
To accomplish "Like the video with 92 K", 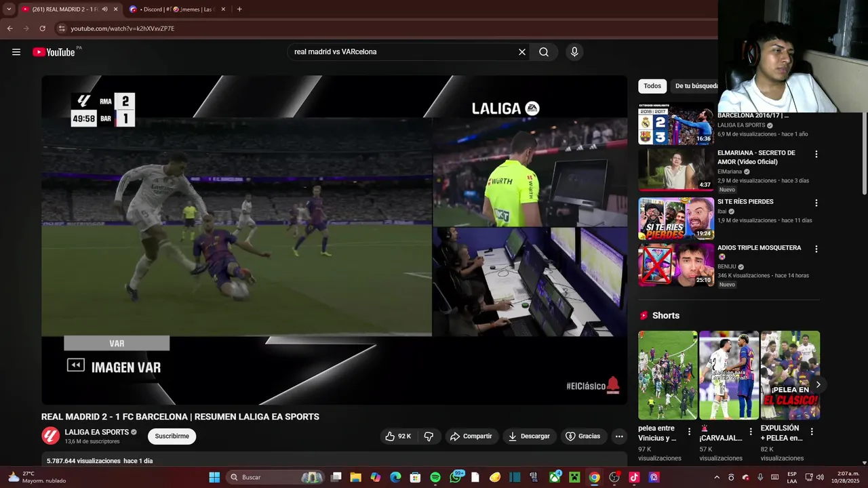I will (x=398, y=436).
